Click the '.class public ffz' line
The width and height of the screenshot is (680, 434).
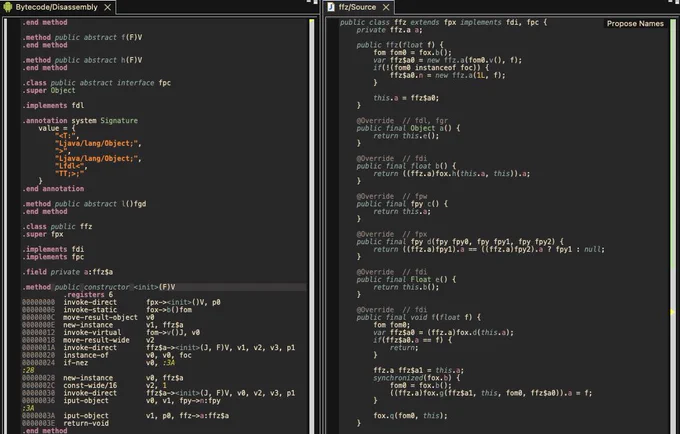57,226
